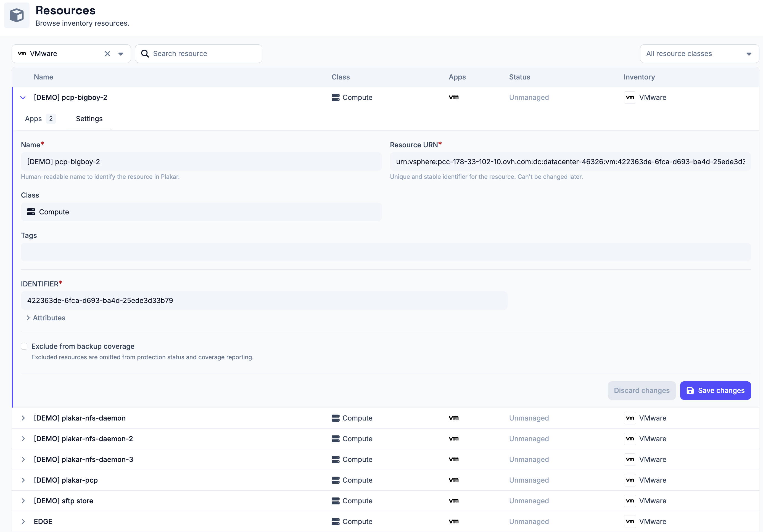Click vm app icon in pcp-bigboy-2 row
Screen dimensions: 763x532
click(454, 98)
